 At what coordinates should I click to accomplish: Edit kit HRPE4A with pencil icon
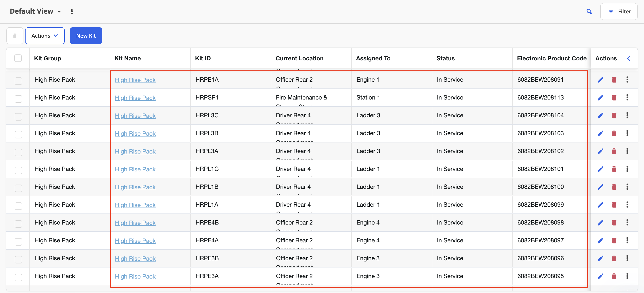pyautogui.click(x=601, y=241)
